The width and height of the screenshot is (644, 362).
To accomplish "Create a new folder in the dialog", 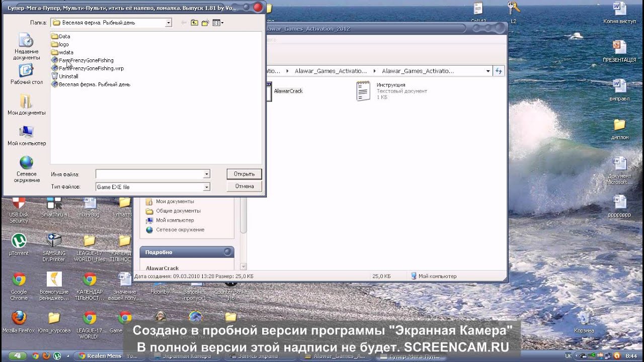I will click(205, 23).
